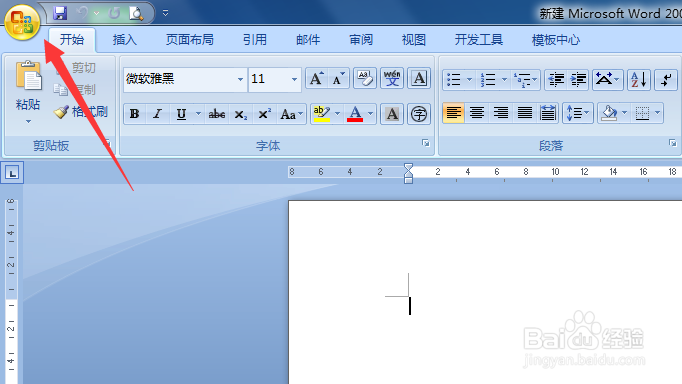Clear formatting with the eraser icon
Image resolution: width=682 pixels, height=384 pixels.
[365, 79]
